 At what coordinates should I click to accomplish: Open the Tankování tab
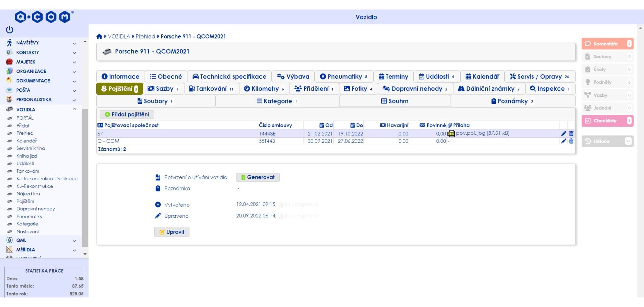(211, 89)
